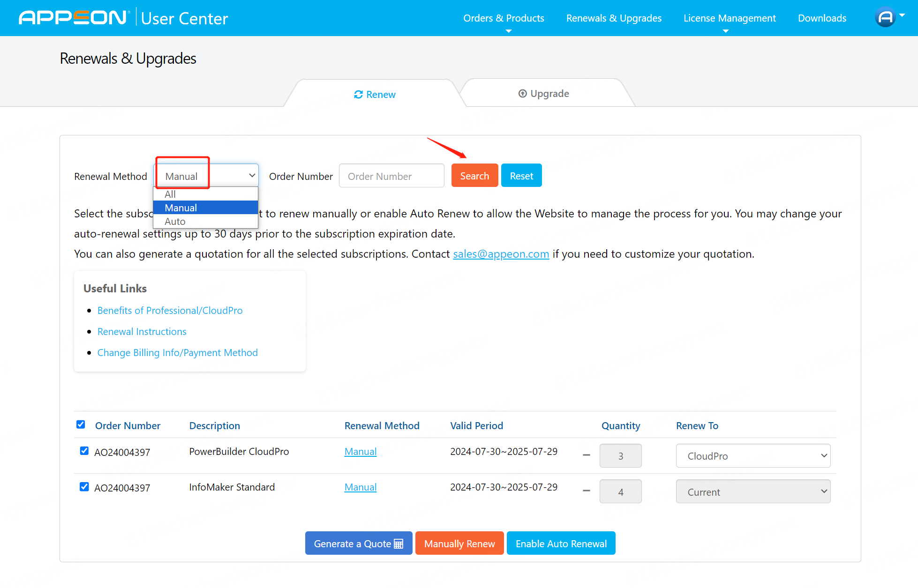
Task: Click the User Center title text
Action: click(184, 18)
